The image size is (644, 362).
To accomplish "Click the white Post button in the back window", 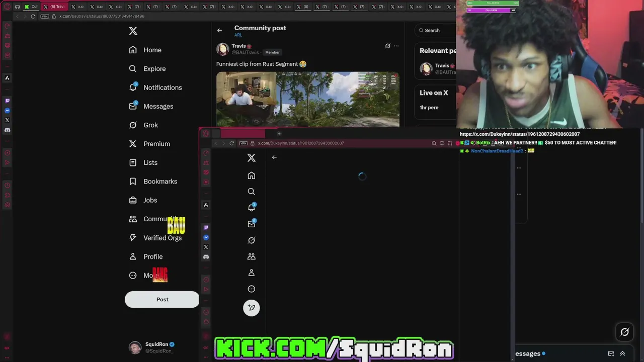I will (162, 299).
